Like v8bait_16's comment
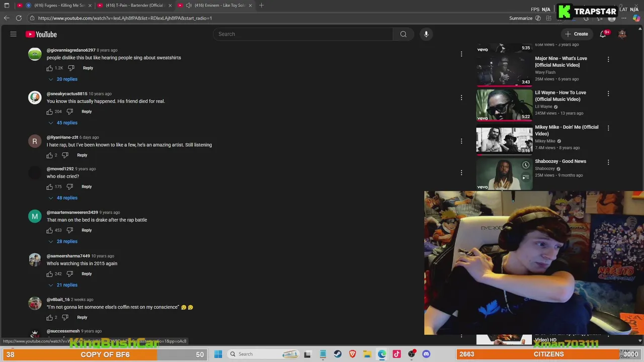 click(50, 317)
